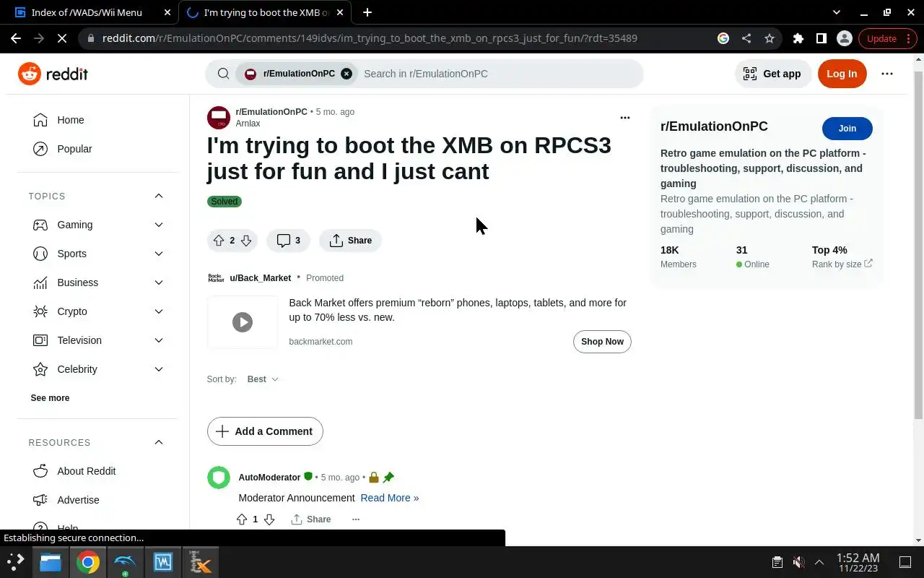Click the Sports ball icon

(40, 254)
